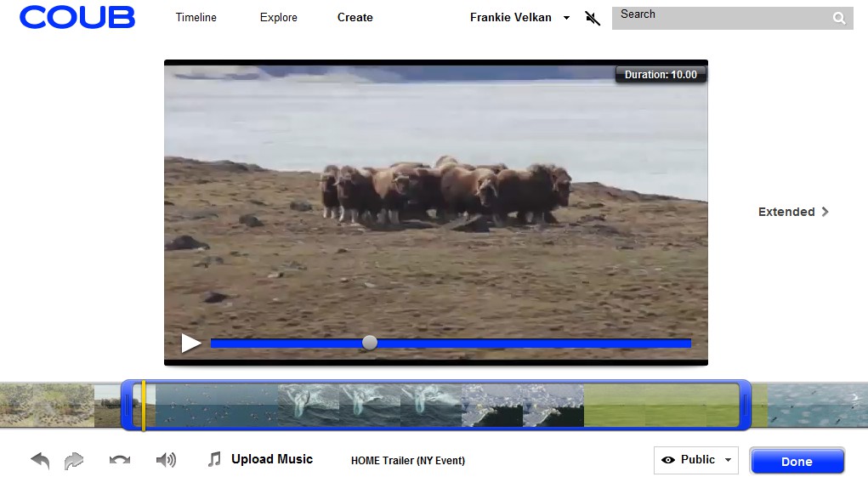Grab the left handle of selection range
868x494 pixels.
click(128, 406)
